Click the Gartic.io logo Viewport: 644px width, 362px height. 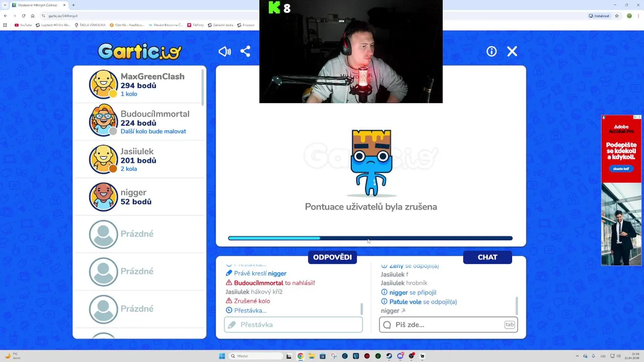pyautogui.click(x=139, y=51)
